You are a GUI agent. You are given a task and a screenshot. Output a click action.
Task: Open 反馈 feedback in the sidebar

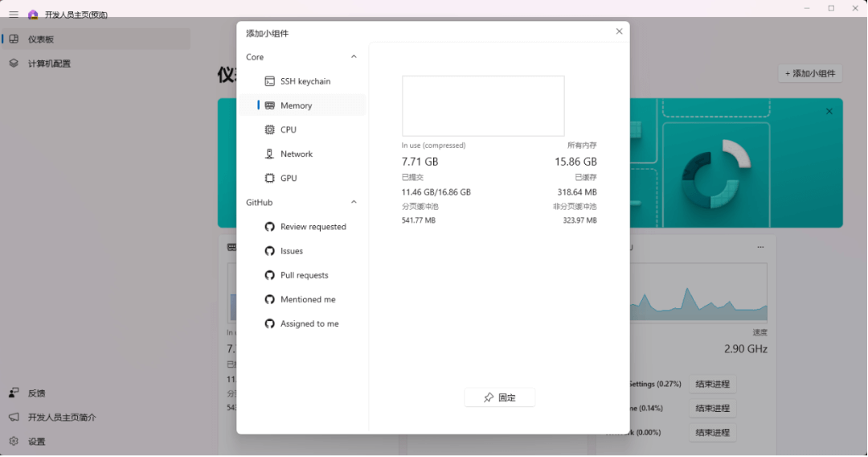coord(36,393)
